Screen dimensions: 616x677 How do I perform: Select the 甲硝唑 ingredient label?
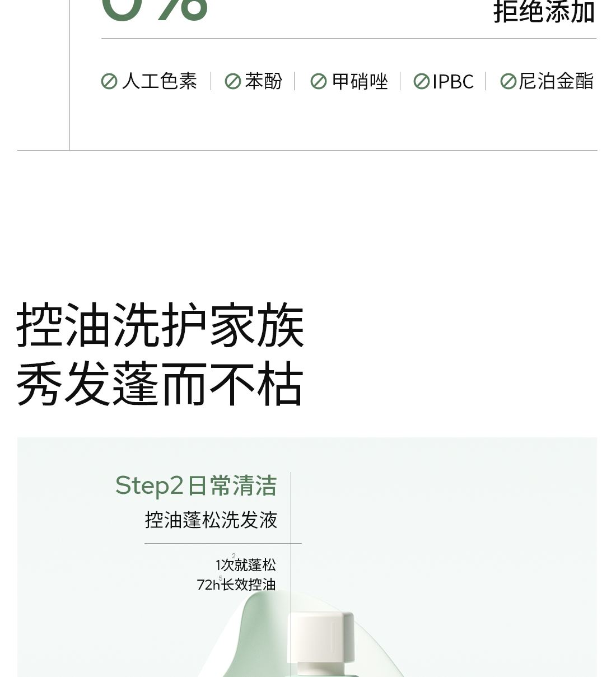(x=360, y=81)
